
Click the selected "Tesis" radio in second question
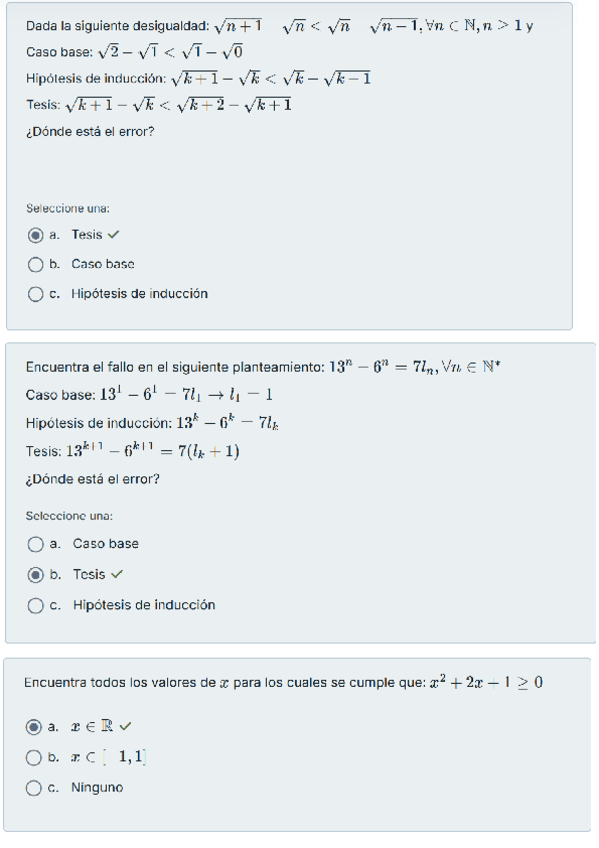coord(35,574)
